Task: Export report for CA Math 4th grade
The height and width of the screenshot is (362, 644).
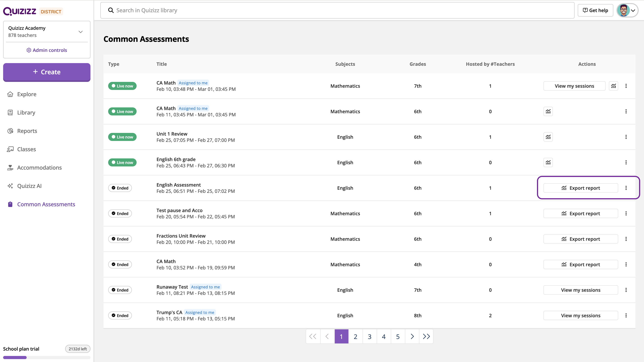Action: (580, 264)
